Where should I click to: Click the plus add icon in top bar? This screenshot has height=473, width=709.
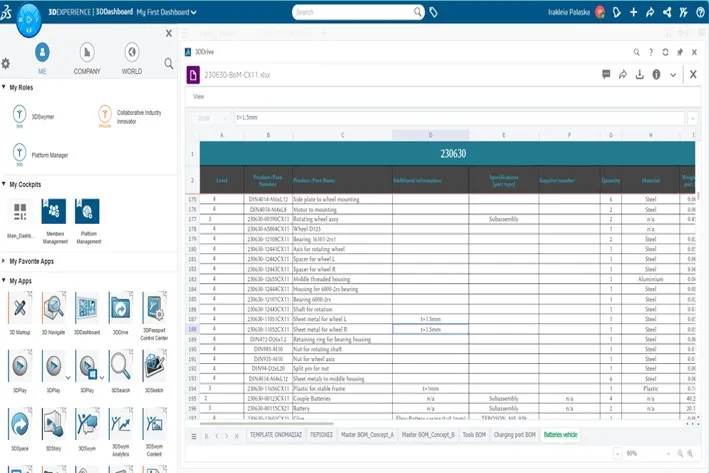633,12
